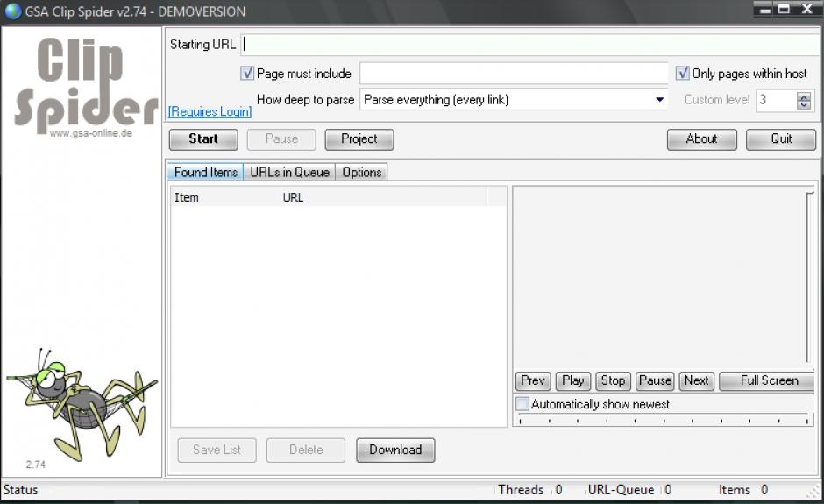Sort list by the Item column header
The height and width of the screenshot is (504, 824).
[226, 197]
